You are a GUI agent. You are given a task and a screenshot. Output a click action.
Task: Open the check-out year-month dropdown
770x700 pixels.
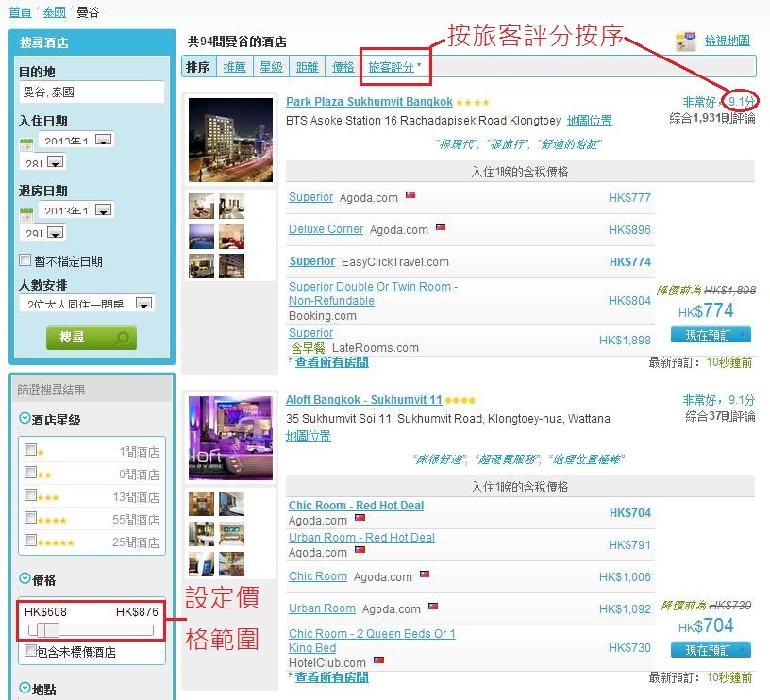tap(76, 209)
